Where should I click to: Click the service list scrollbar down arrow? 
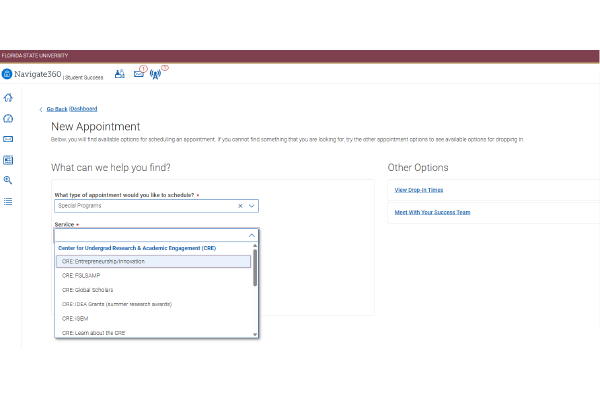pos(255,334)
